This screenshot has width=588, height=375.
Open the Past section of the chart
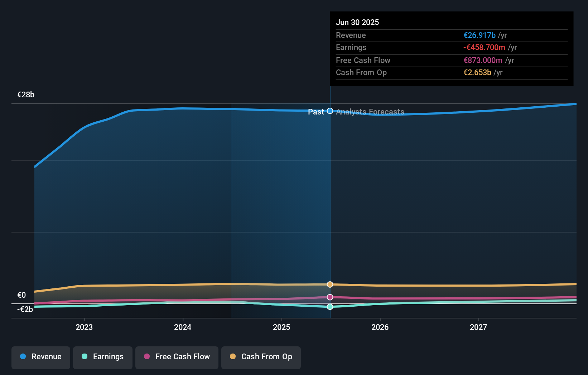coord(317,112)
